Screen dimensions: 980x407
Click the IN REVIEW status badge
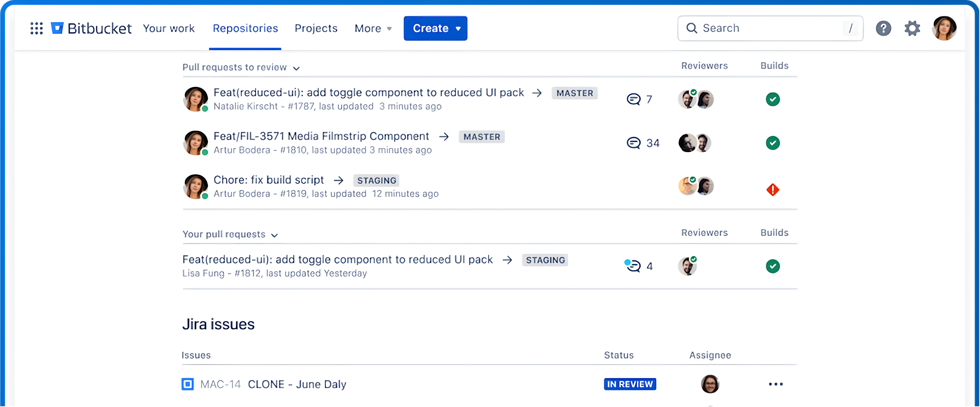[630, 384]
